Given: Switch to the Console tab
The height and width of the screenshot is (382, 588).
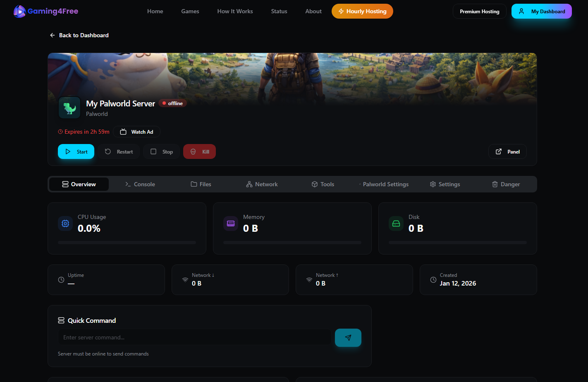Looking at the screenshot, I should (x=140, y=185).
